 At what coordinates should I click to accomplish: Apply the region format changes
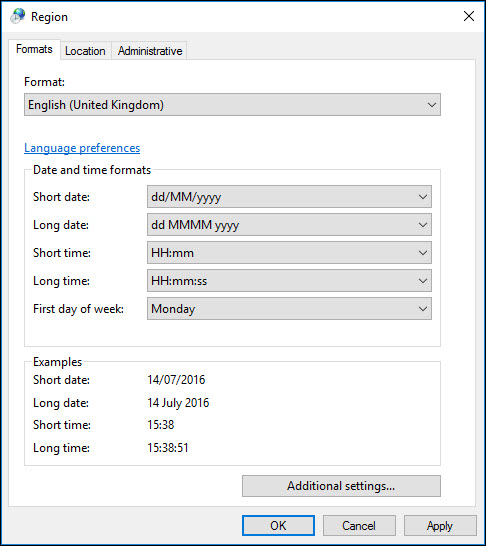440,525
